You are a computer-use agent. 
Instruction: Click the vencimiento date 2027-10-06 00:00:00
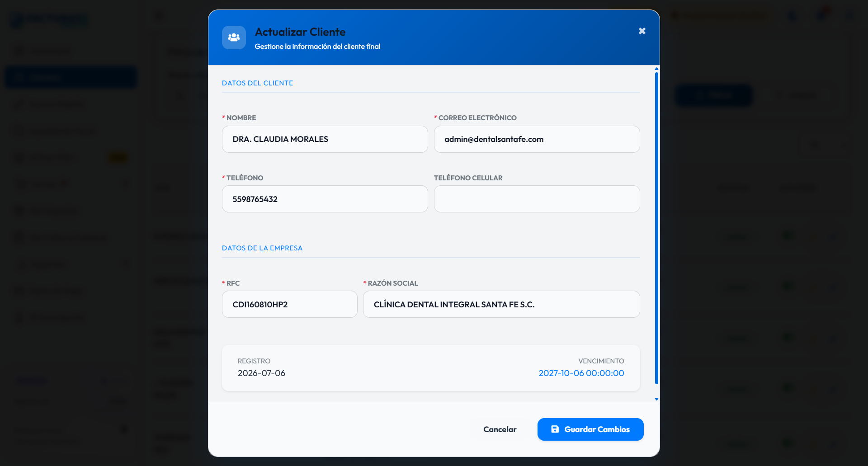581,373
